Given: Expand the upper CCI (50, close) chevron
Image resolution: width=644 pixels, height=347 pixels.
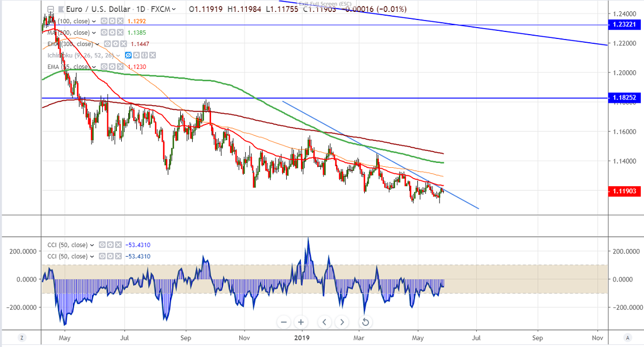Looking at the screenshot, I should click(x=92, y=245).
